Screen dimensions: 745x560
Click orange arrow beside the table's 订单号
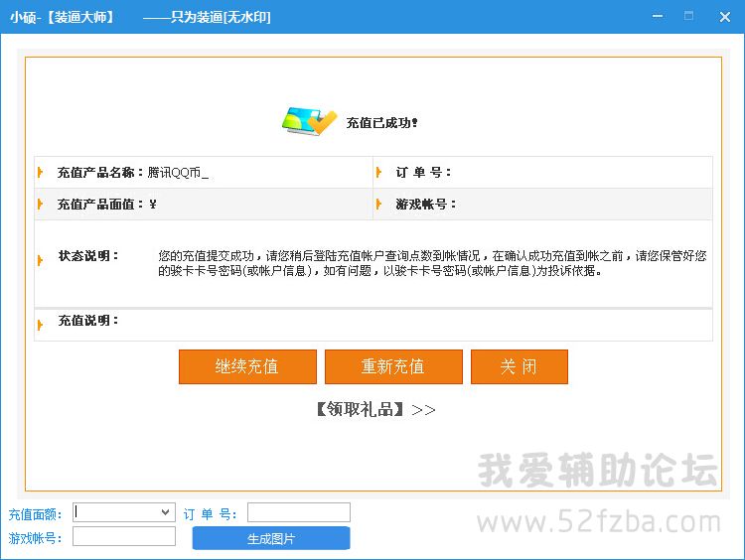[x=378, y=172]
